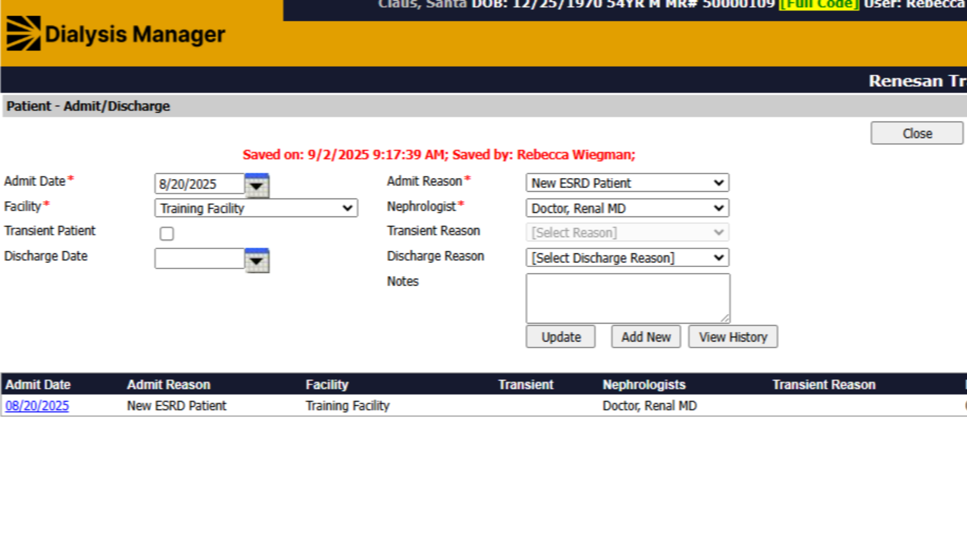Open the 08/20/2025 admit record link
Screen dimensions: 967x560
37,406
